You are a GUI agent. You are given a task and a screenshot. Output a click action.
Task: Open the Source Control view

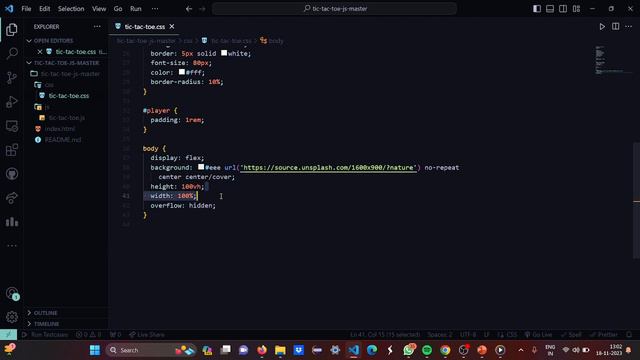click(x=12, y=78)
